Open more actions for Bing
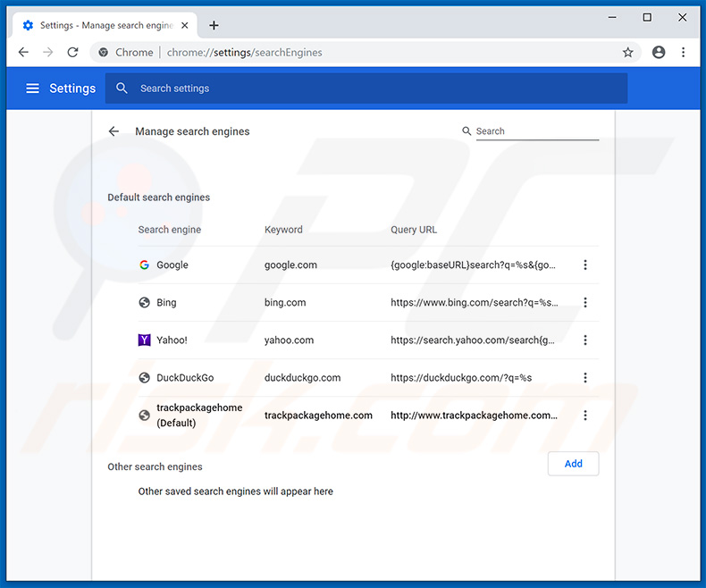The height and width of the screenshot is (588, 706). pyautogui.click(x=584, y=303)
